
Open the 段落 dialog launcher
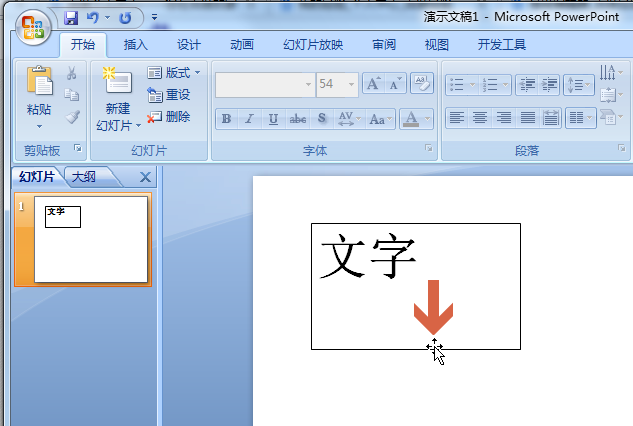click(x=622, y=149)
